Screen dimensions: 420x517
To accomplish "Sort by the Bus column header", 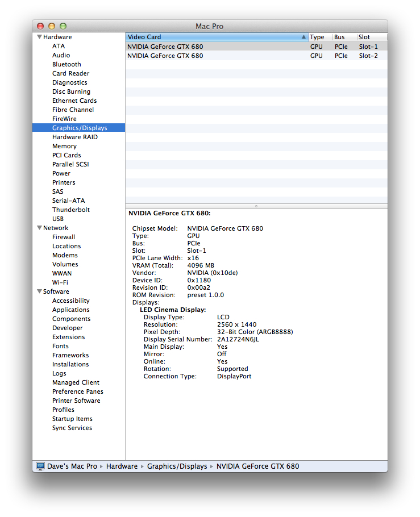I will tap(345, 37).
